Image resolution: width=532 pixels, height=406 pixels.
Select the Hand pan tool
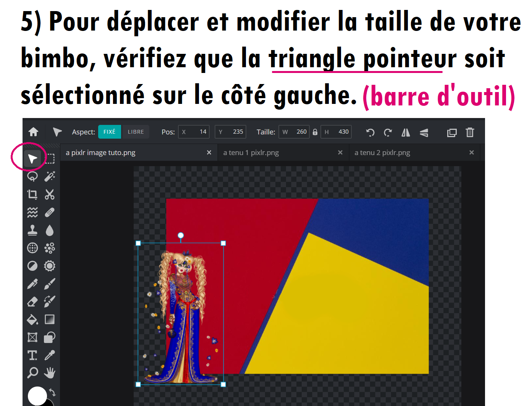pos(50,372)
